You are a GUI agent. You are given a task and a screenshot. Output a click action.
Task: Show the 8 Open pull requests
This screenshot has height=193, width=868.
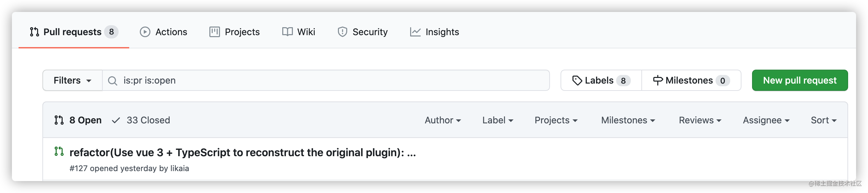[78, 120]
